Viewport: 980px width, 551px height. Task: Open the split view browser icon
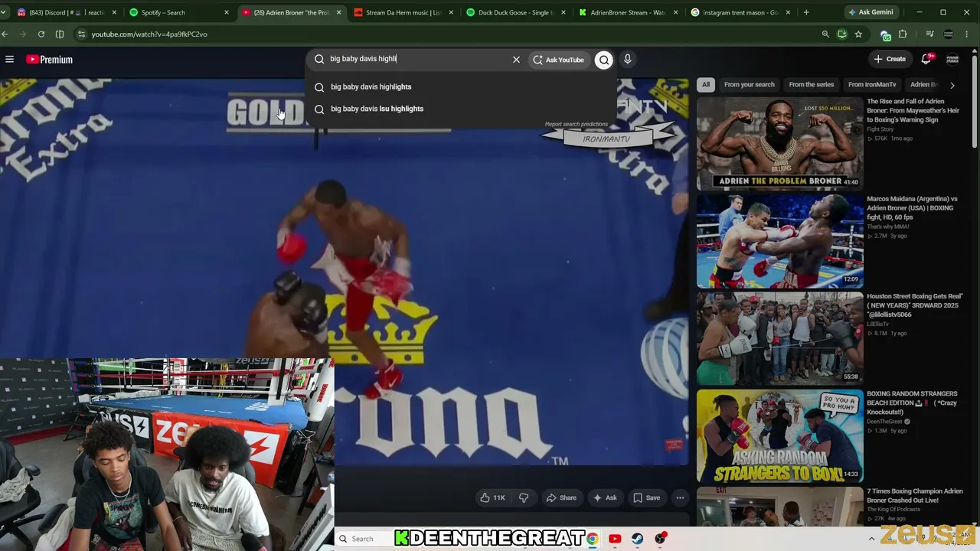pos(60,34)
